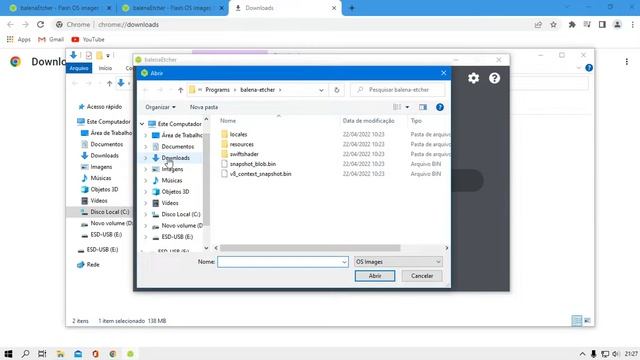Click the balena-etcher breadcrumb segment
The height and width of the screenshot is (360, 640).
click(x=258, y=90)
